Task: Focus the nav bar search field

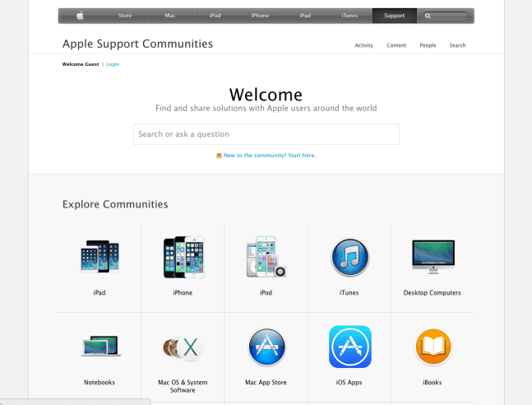Action: click(x=445, y=16)
